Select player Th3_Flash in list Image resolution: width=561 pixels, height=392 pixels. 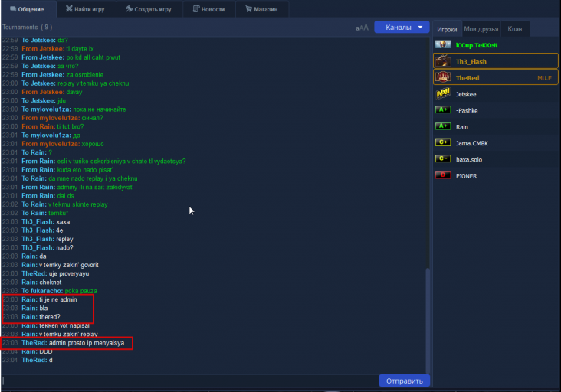coord(496,61)
